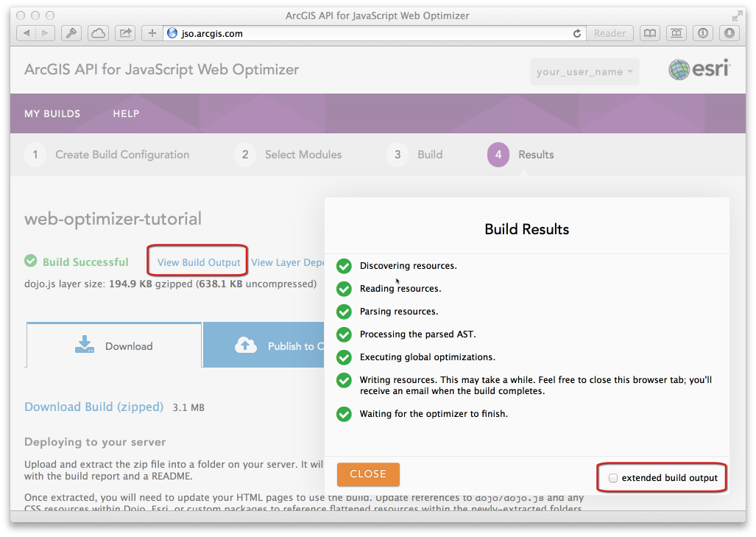Click the cloud upload icon in the Publish tab
The width and height of the screenshot is (756, 537).
(x=245, y=345)
